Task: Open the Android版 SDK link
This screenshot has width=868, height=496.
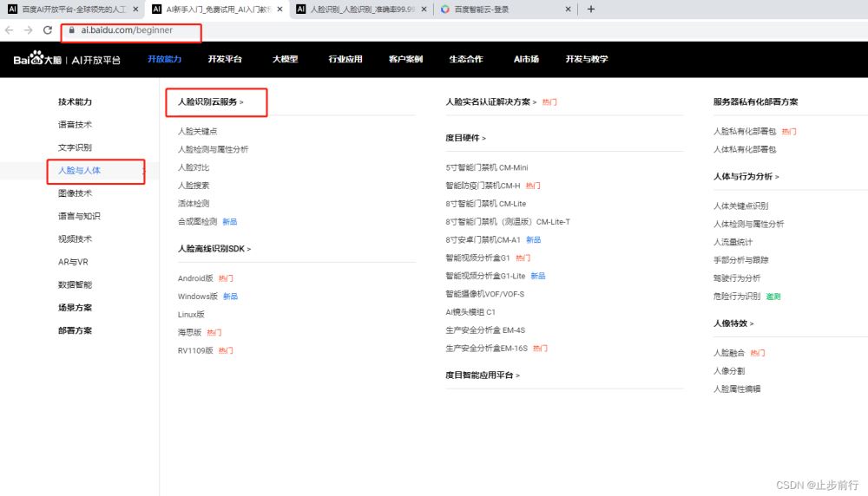Action: pos(195,278)
